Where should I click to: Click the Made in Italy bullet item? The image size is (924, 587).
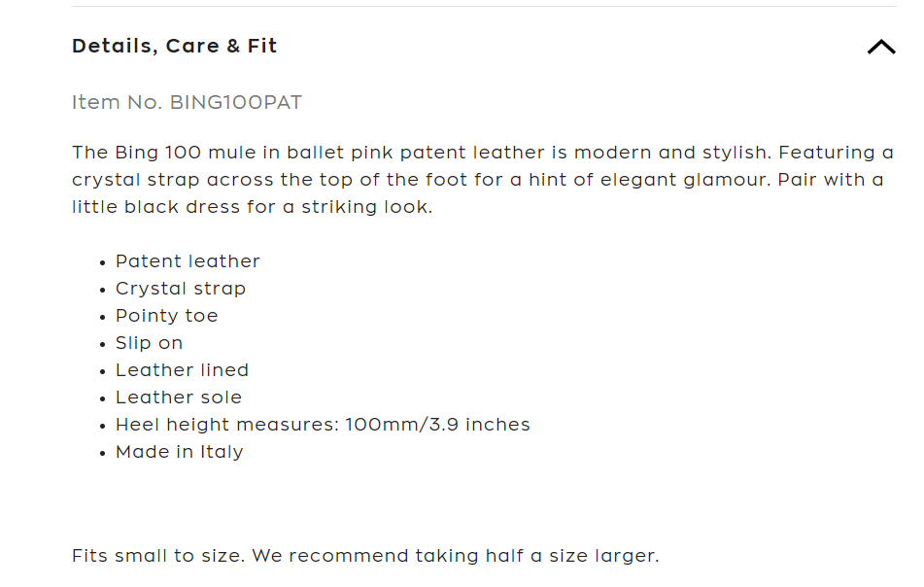click(x=179, y=452)
